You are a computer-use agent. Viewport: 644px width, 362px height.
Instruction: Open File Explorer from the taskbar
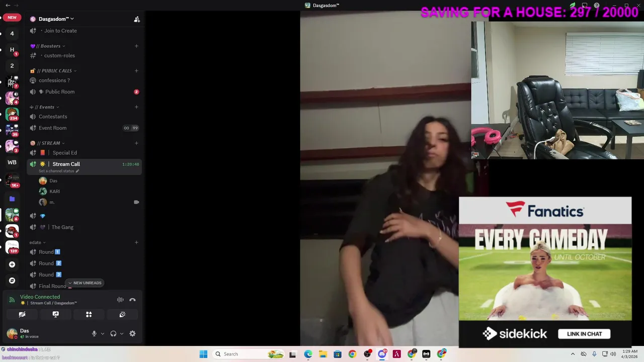click(323, 354)
